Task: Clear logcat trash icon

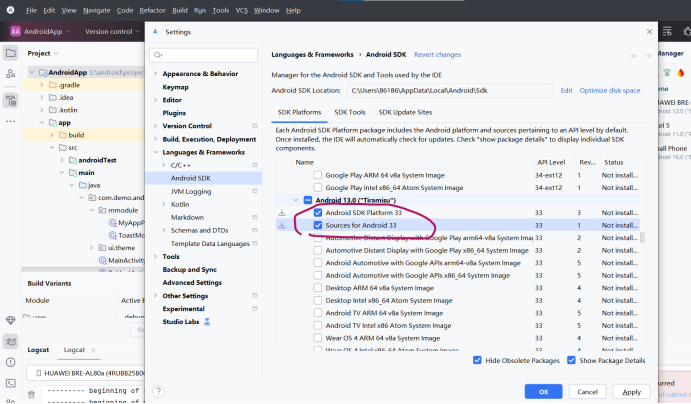Action: click(31, 394)
